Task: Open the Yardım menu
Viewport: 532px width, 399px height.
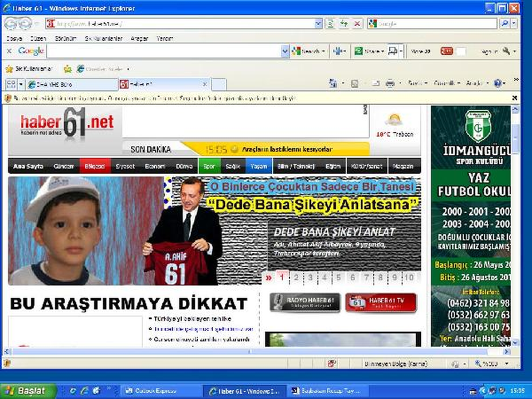Action: 164,39
